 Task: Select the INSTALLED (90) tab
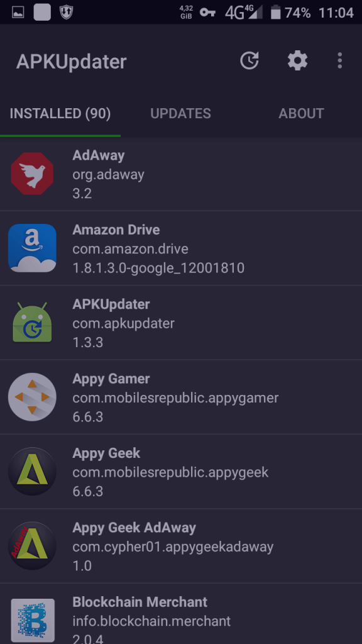60,113
